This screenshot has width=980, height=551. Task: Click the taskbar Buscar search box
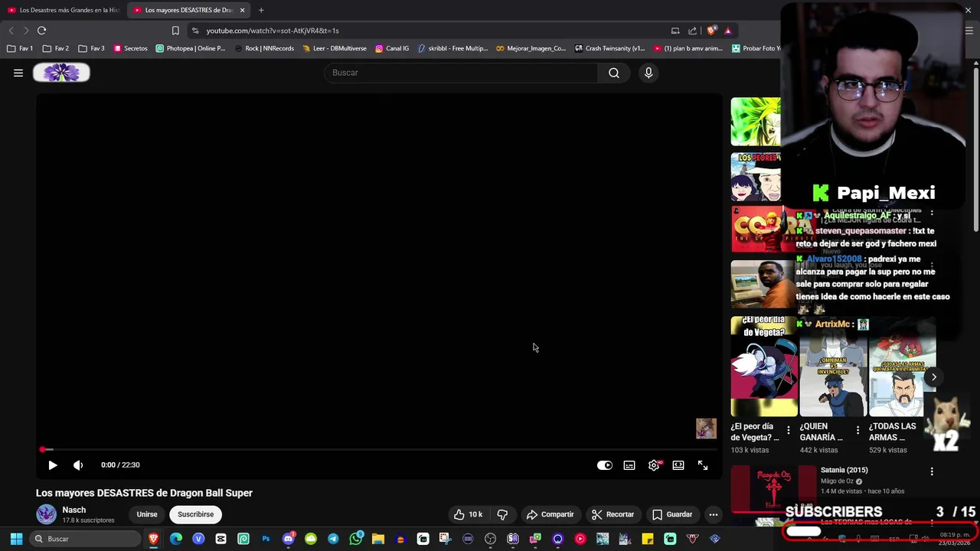click(x=84, y=539)
